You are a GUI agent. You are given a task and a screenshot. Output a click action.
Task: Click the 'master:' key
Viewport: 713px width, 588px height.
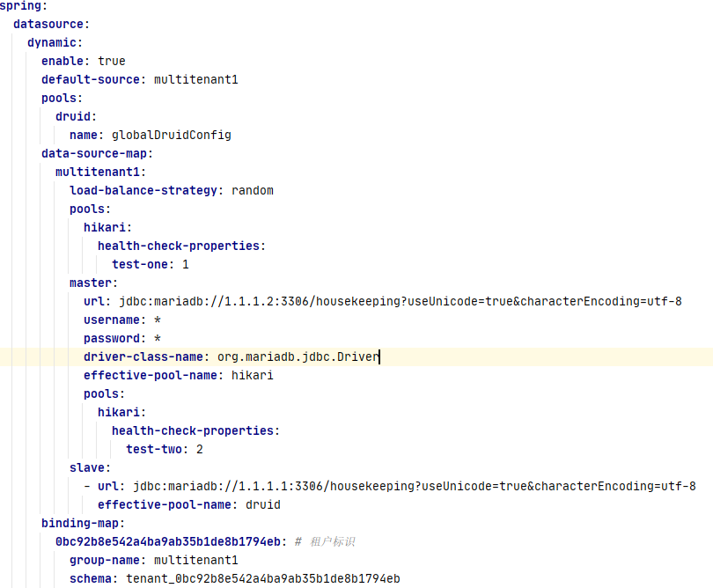tap(93, 283)
